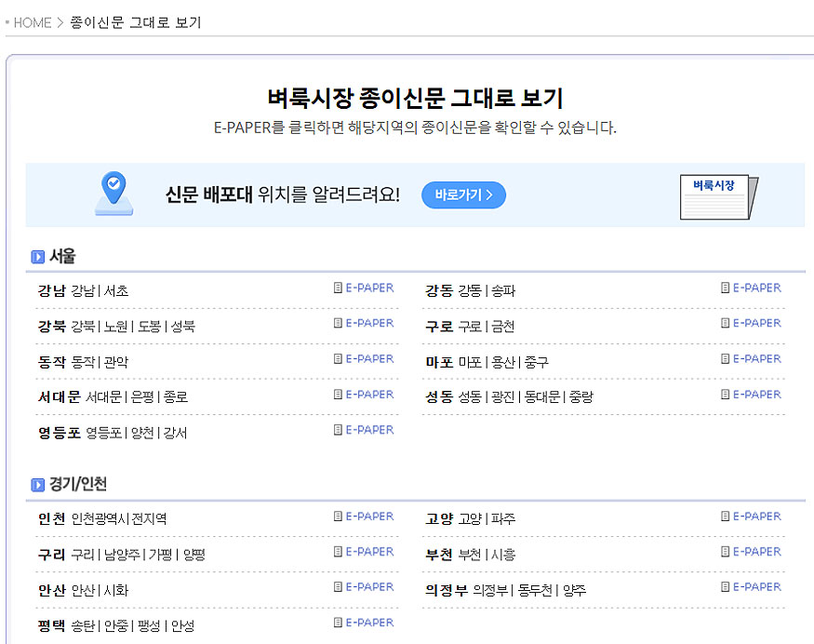Click the 종이신문 그대로 보기 breadcrumb text
This screenshot has height=644, width=814.
(136, 23)
